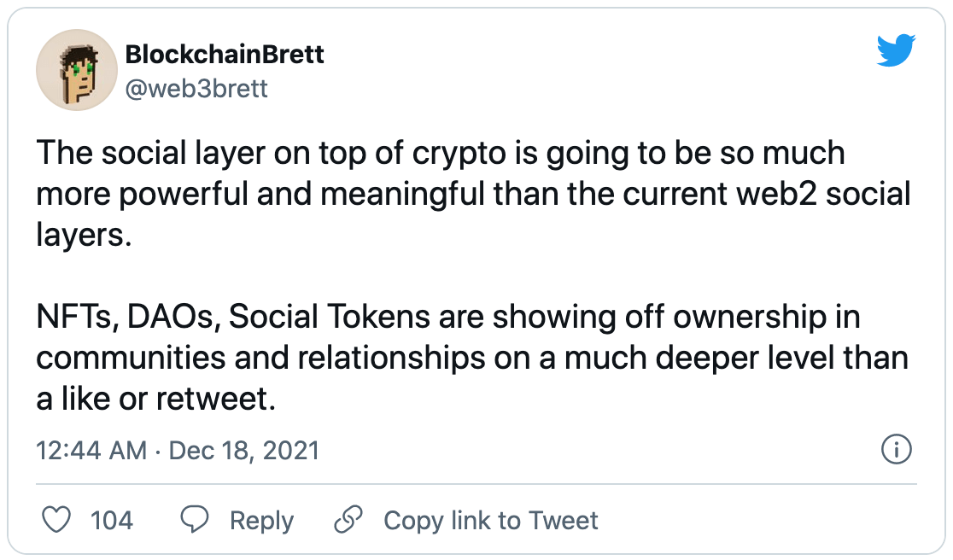Open BlockchainBrett's pixel avatar picture
Viewport: 953px width, 560px height.
tap(75, 70)
